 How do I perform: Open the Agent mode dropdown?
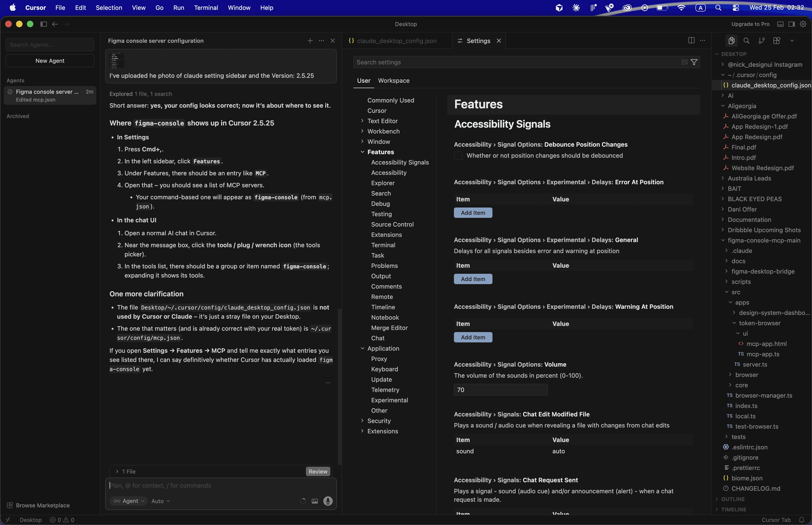(129, 501)
